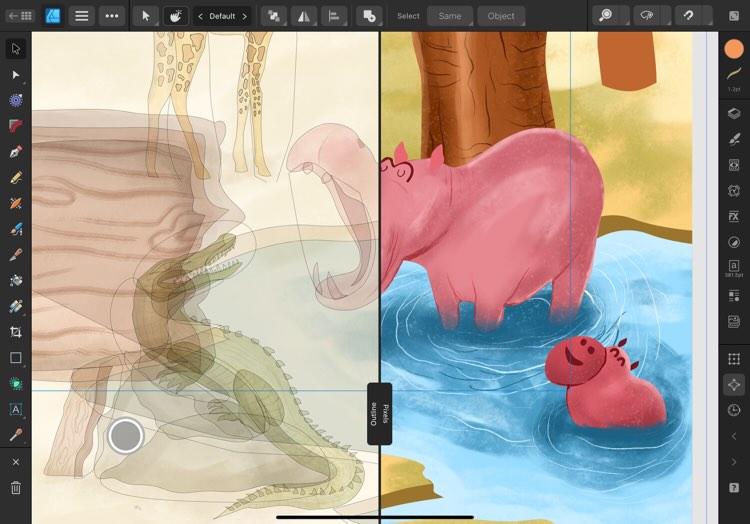750x524 pixels.
Task: Open the Navigator studio
Action: click(734, 384)
